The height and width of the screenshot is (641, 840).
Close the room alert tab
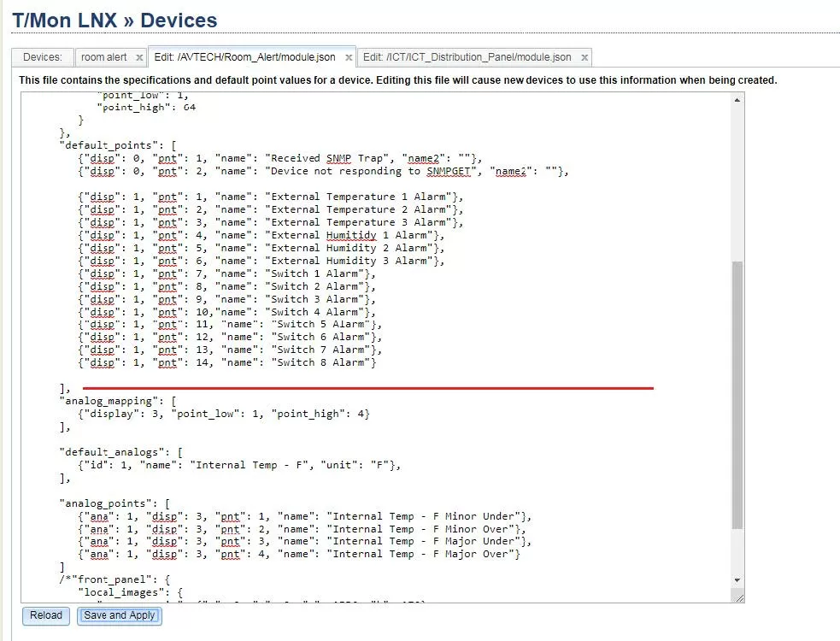[138, 57]
